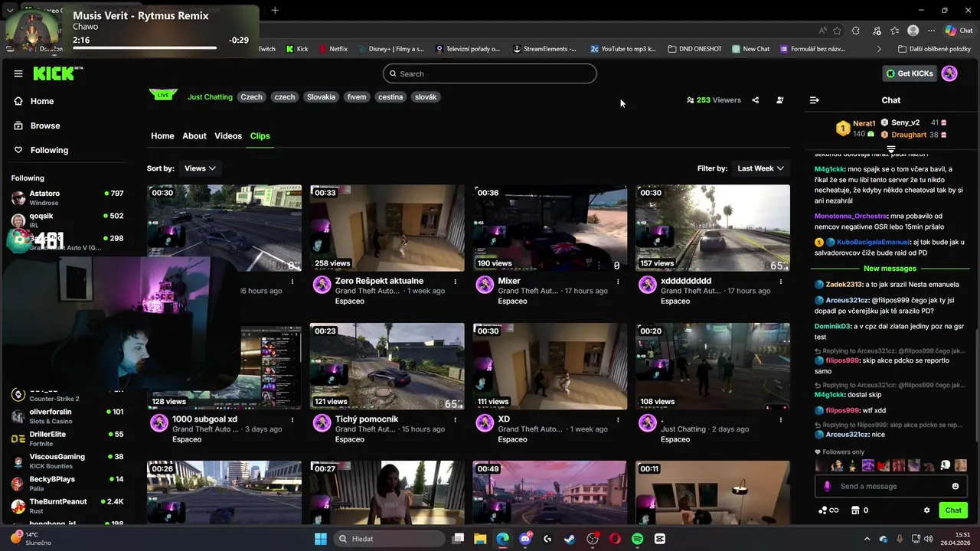Open Discord from the taskbar
Viewport: 980px width, 551px height.
[525, 539]
